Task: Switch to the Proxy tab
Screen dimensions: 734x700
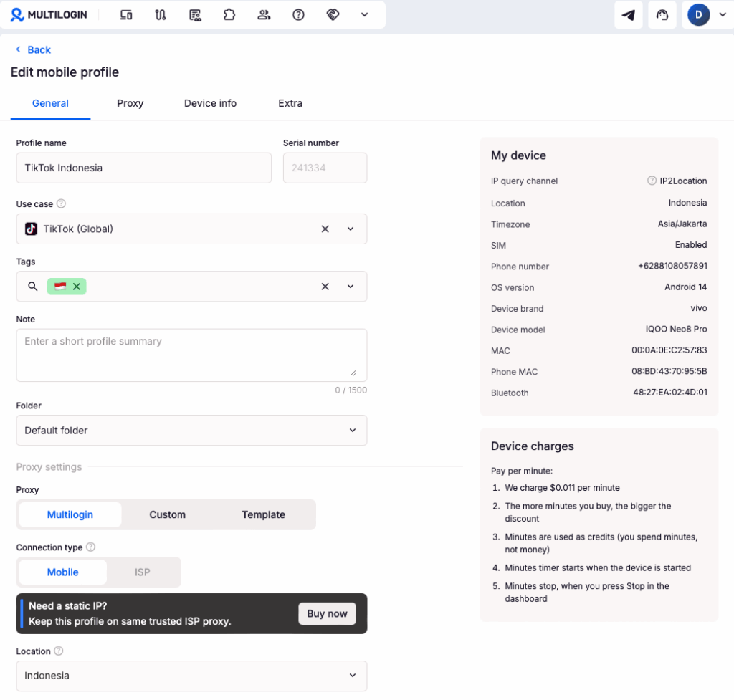Action: pos(130,103)
